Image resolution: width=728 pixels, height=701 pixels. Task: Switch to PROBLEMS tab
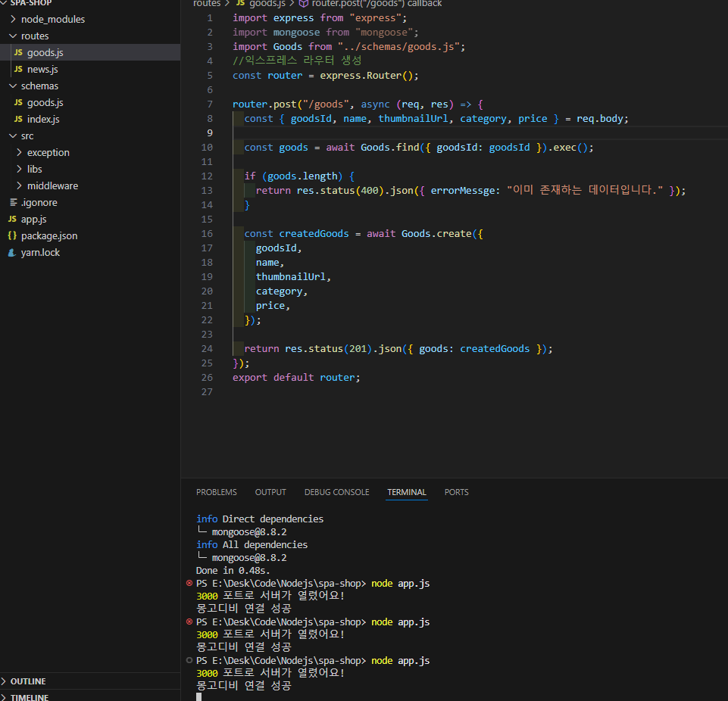(217, 492)
